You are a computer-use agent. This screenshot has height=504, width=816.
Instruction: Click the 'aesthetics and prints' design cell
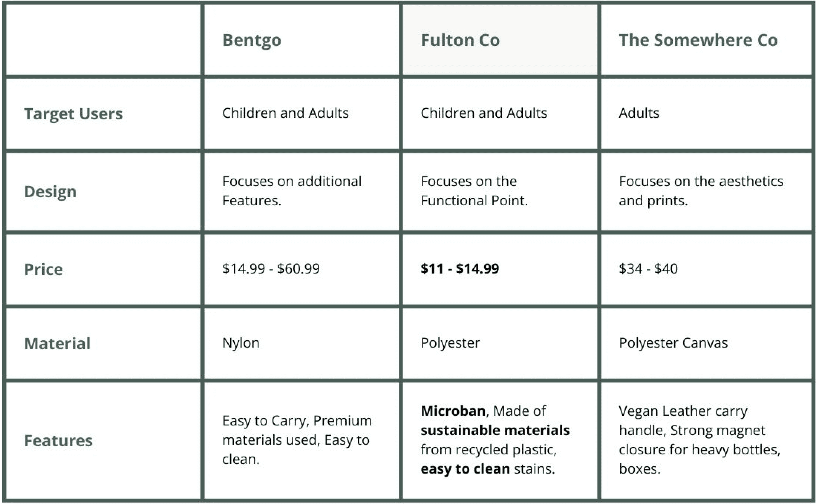click(x=701, y=191)
